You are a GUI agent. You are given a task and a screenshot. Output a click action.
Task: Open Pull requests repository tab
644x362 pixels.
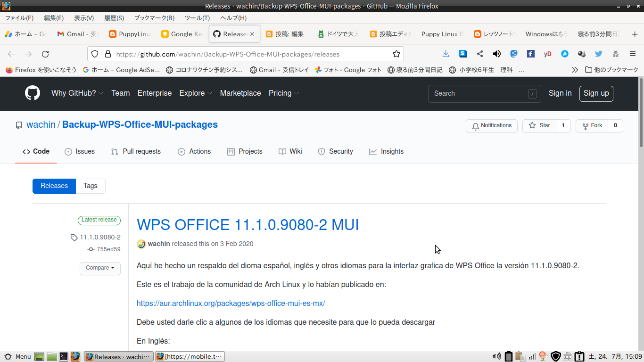136,151
